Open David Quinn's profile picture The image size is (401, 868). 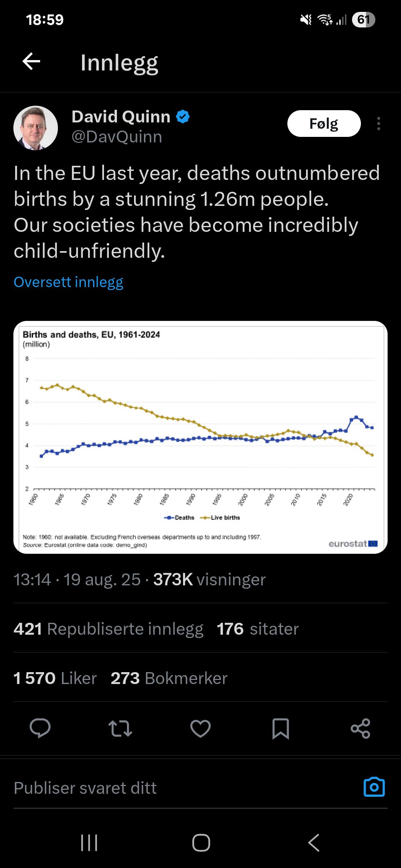[x=36, y=128]
